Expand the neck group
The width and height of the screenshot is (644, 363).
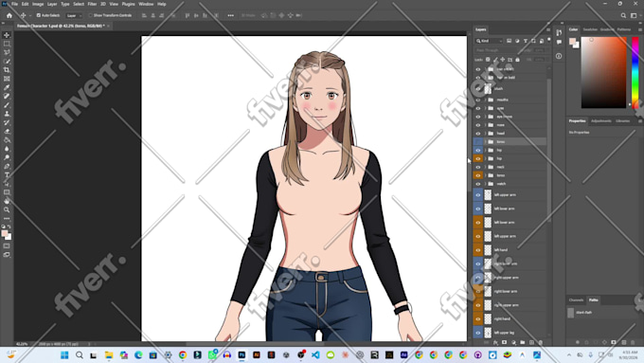click(x=486, y=167)
